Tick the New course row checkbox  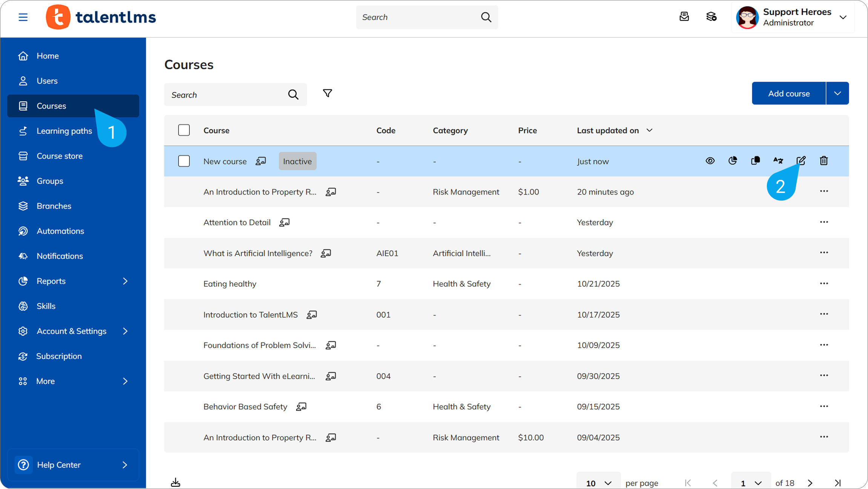pos(184,161)
